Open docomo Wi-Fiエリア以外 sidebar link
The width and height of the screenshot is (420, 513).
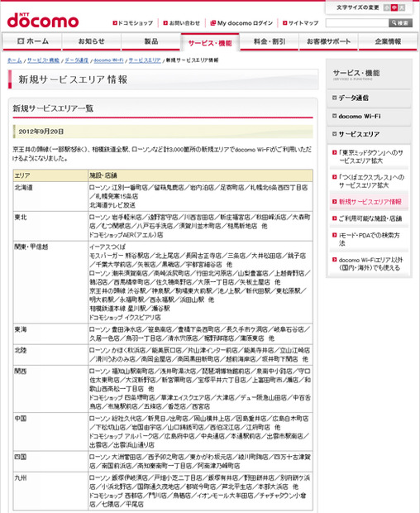[370, 264]
